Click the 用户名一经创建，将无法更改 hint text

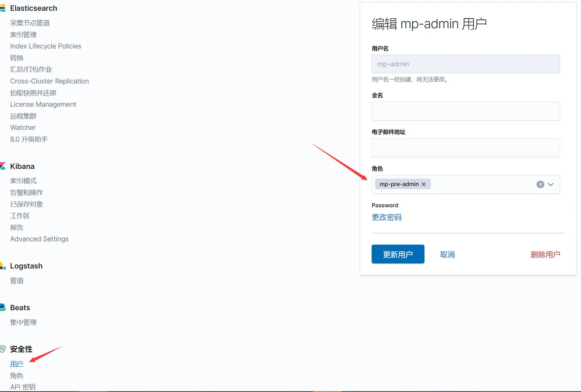(x=411, y=79)
